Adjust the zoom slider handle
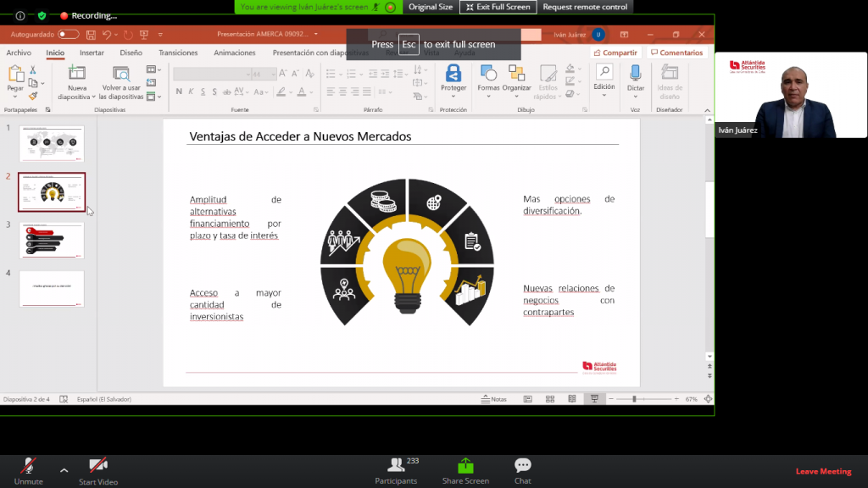Viewport: 868px width, 488px height. coord(634,399)
